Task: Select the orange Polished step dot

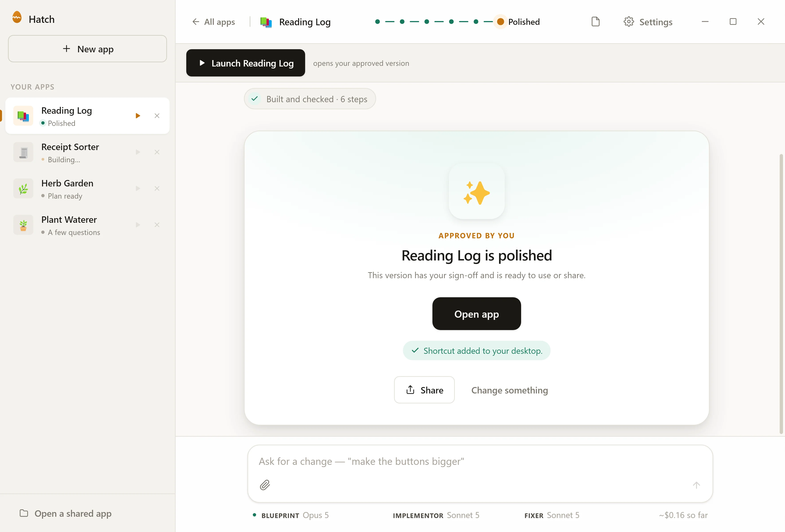Action: [500, 22]
